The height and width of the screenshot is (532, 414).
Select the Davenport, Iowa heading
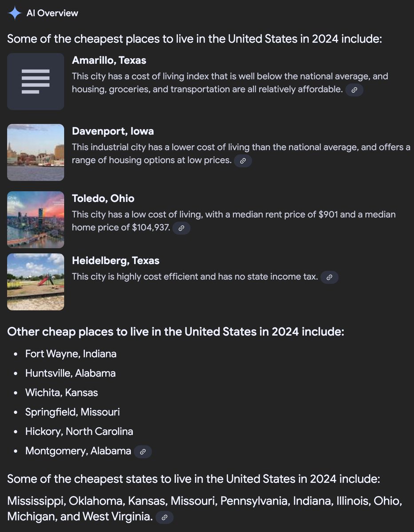113,131
